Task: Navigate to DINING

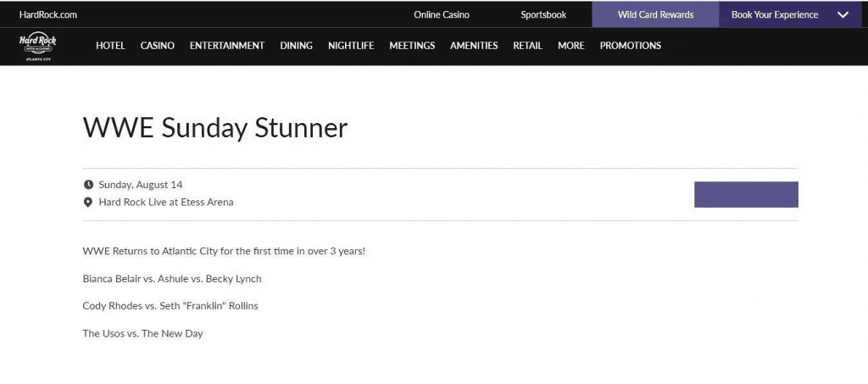Action: point(296,46)
